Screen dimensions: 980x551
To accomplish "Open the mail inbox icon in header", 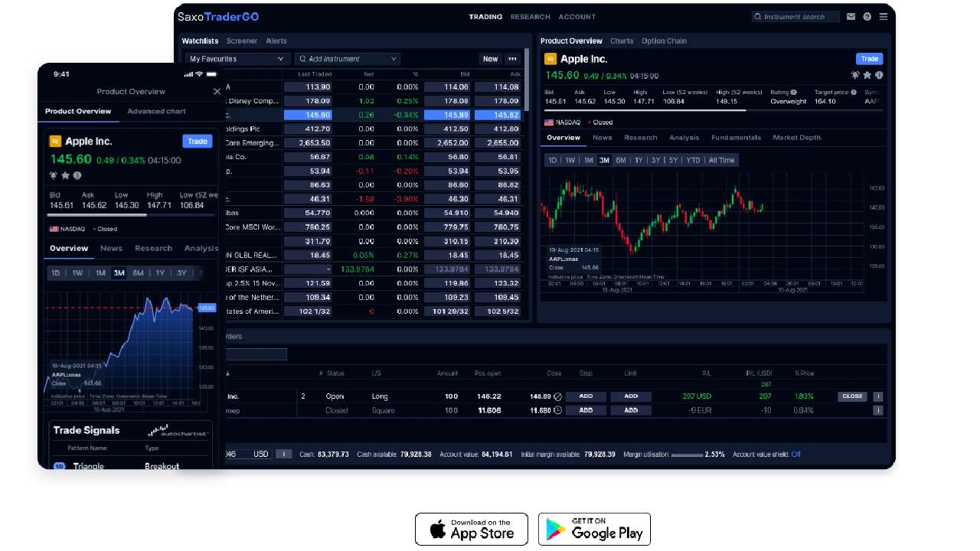I will coord(851,17).
